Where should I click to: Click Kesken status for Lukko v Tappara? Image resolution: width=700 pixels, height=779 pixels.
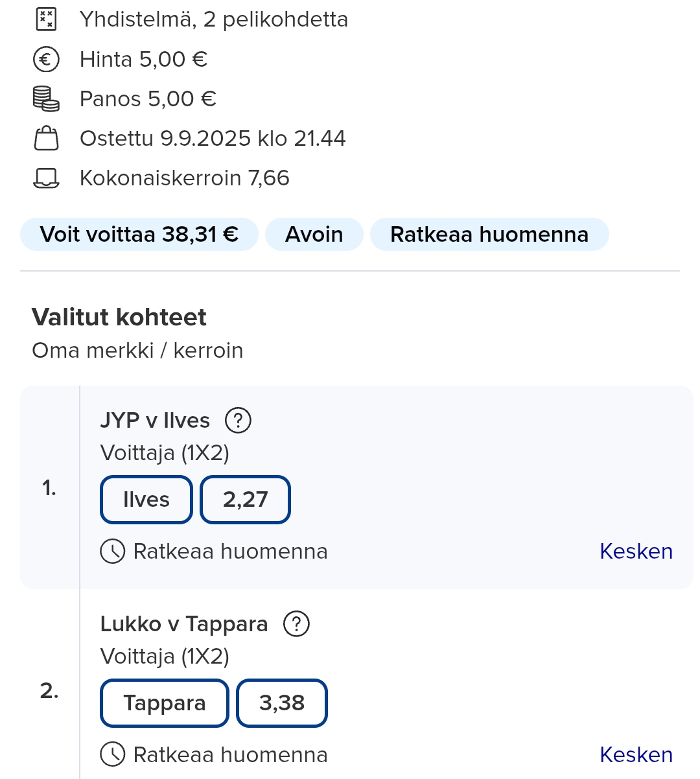tap(636, 755)
